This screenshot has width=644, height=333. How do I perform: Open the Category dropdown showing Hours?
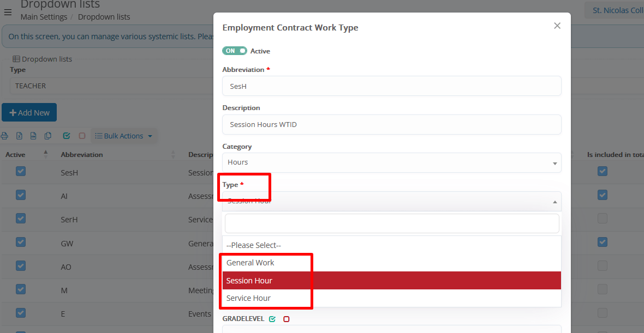391,162
